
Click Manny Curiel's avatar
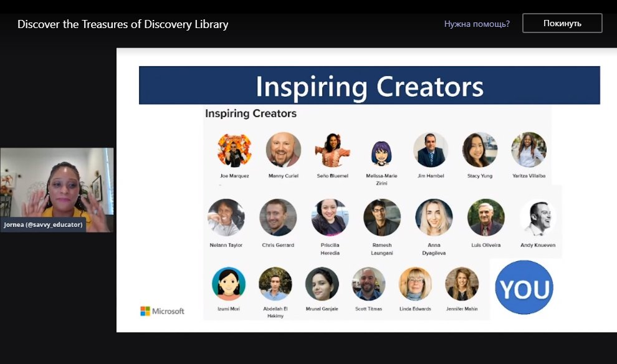click(284, 150)
